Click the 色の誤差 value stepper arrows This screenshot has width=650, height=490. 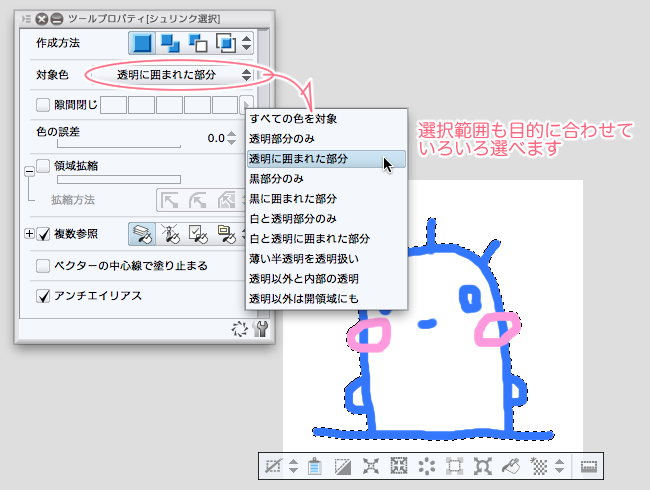tap(231, 138)
